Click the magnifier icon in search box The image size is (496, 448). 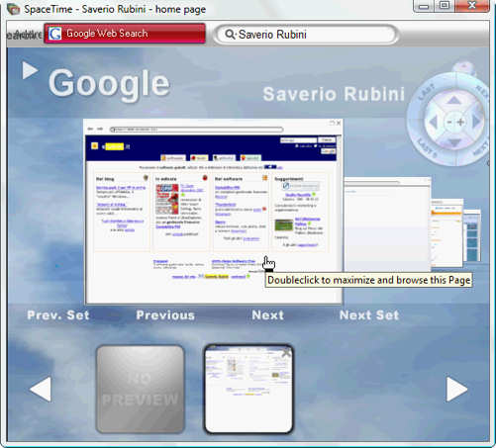pyautogui.click(x=230, y=35)
